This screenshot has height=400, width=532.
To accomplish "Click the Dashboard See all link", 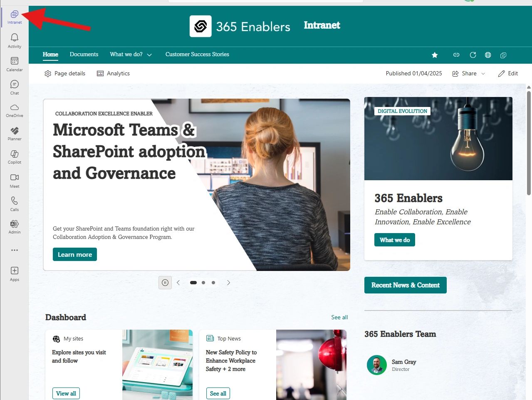I will 339,317.
